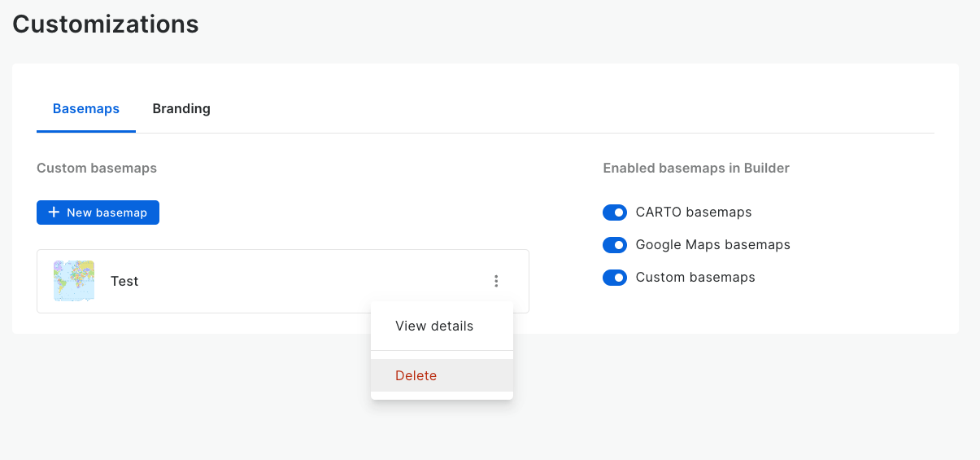Open the three-dot options menu for Test
The image size is (980, 460).
click(x=496, y=281)
